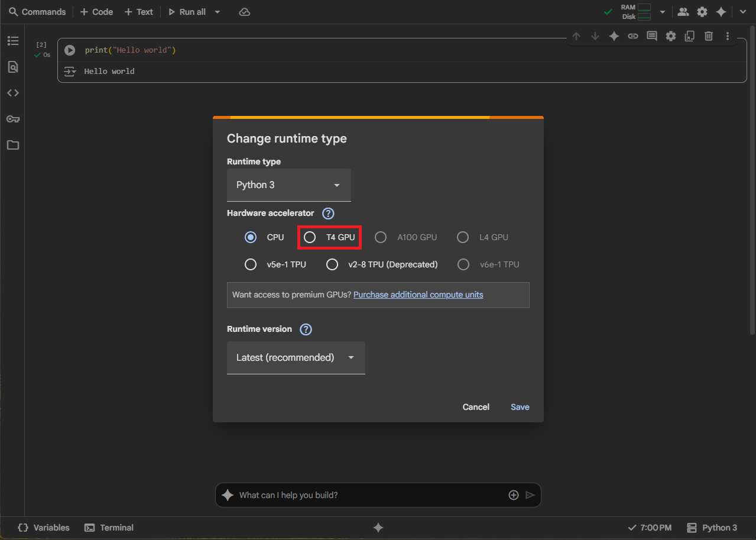Click Save in the runtime dialog
This screenshot has height=540, width=756.
point(520,407)
